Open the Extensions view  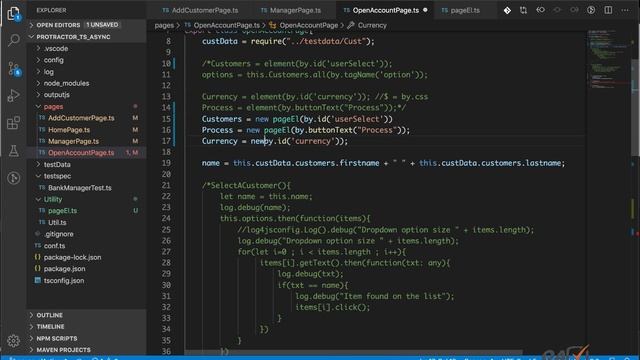tap(13, 123)
